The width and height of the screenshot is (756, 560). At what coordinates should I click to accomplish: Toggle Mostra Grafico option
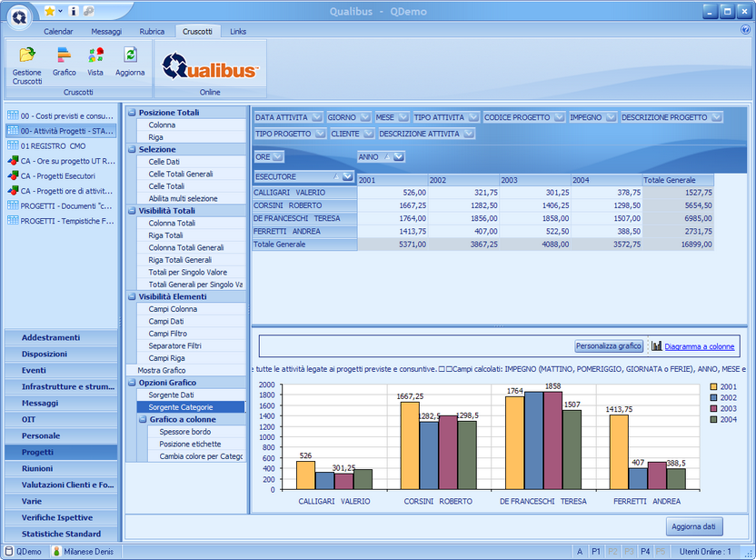[162, 370]
